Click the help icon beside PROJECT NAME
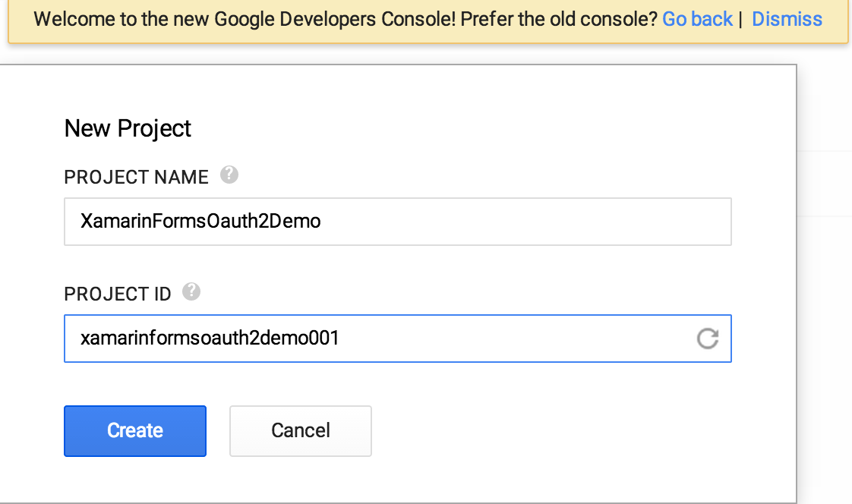The image size is (852, 504). (x=229, y=175)
